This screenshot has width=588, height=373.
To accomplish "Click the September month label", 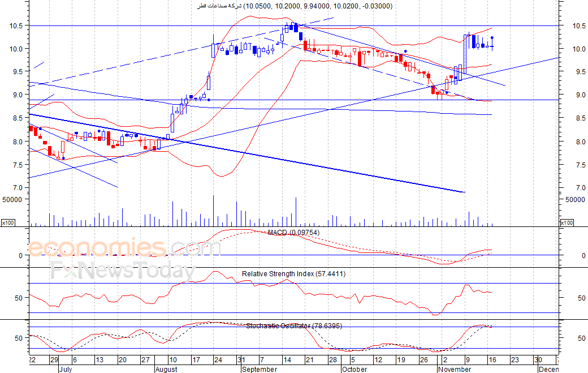I will coord(260,369).
